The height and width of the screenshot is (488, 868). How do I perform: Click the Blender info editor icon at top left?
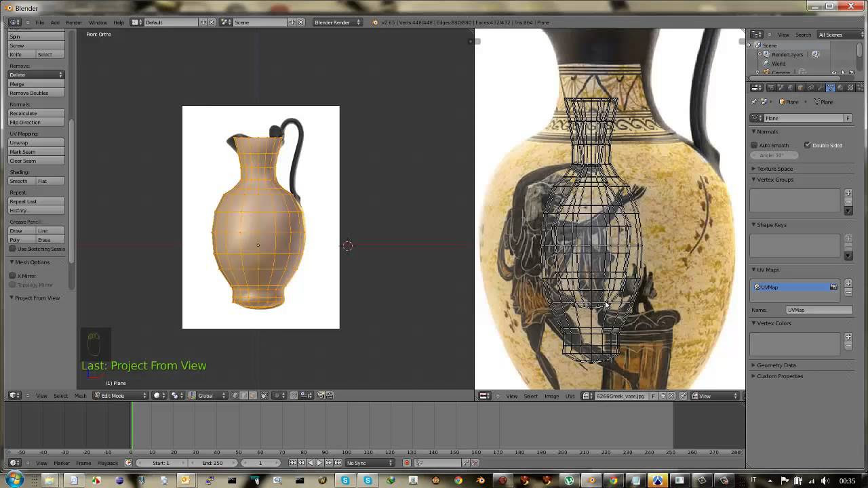[14, 22]
